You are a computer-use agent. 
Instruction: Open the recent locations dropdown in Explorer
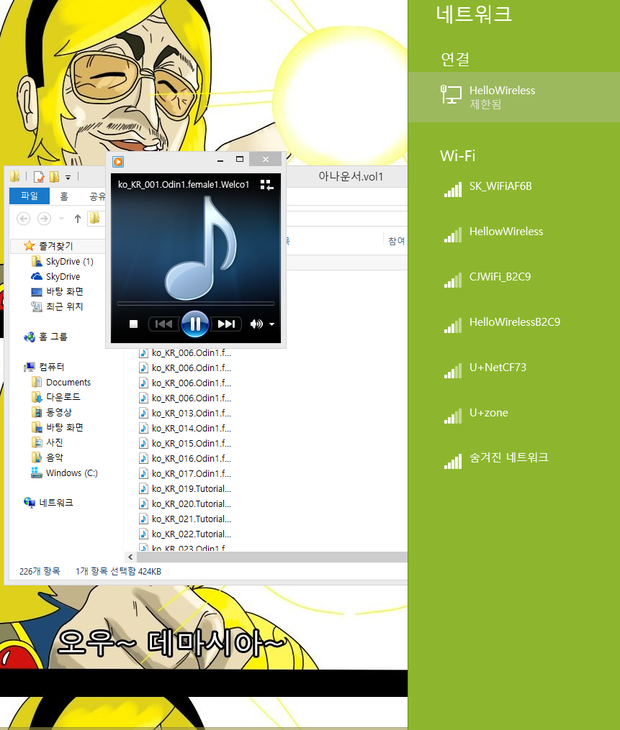pos(61,218)
